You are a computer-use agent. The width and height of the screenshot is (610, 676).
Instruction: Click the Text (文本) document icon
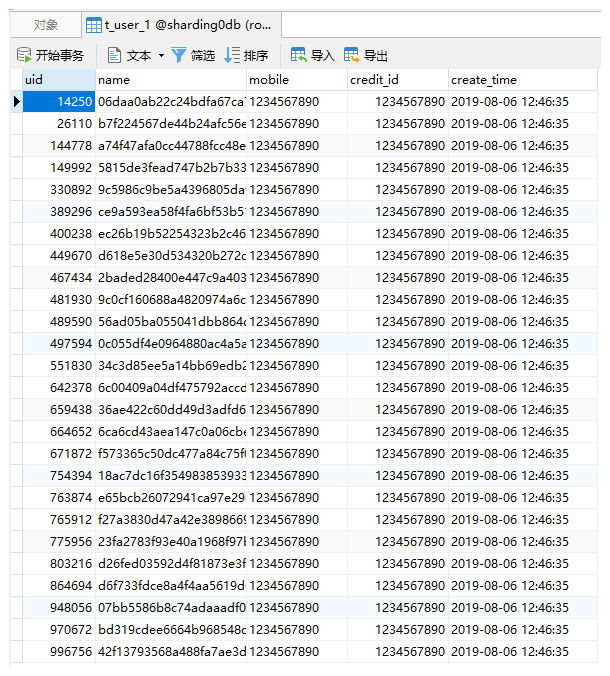pos(114,55)
